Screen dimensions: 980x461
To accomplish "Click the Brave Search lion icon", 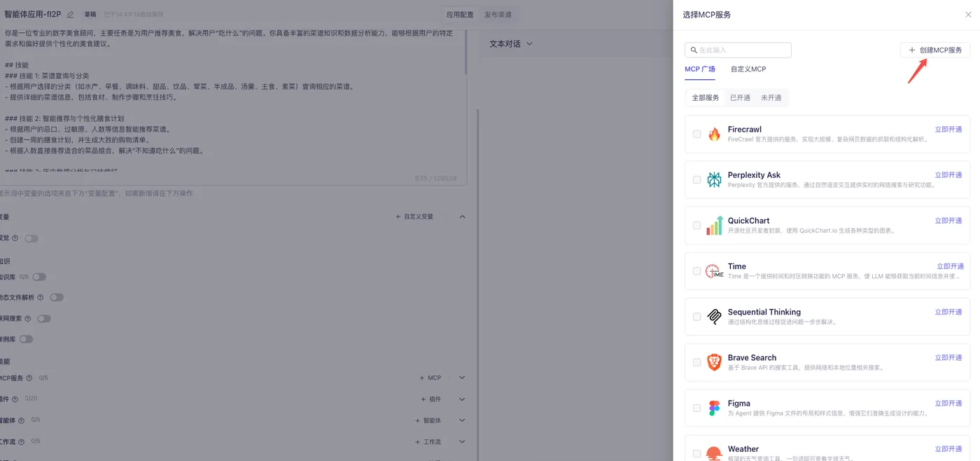I will tap(714, 362).
